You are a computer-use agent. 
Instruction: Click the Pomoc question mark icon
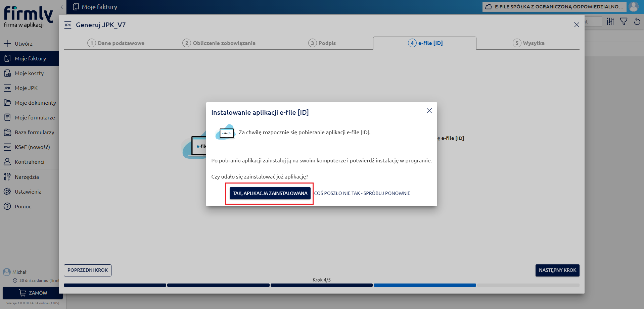[7, 206]
